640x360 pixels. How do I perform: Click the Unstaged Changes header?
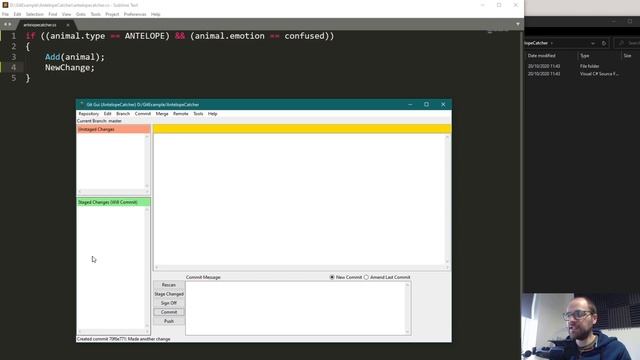(113, 129)
